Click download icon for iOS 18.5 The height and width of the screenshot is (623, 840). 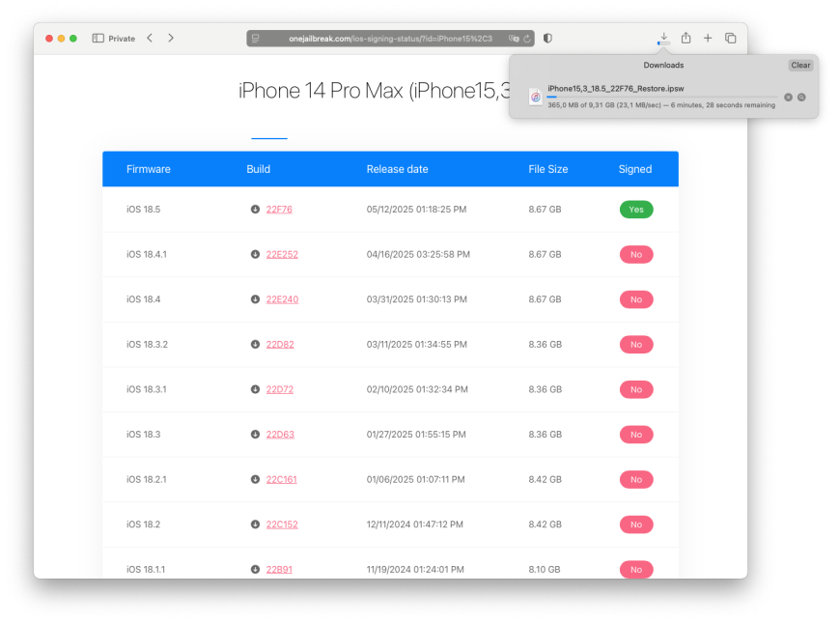tap(255, 209)
